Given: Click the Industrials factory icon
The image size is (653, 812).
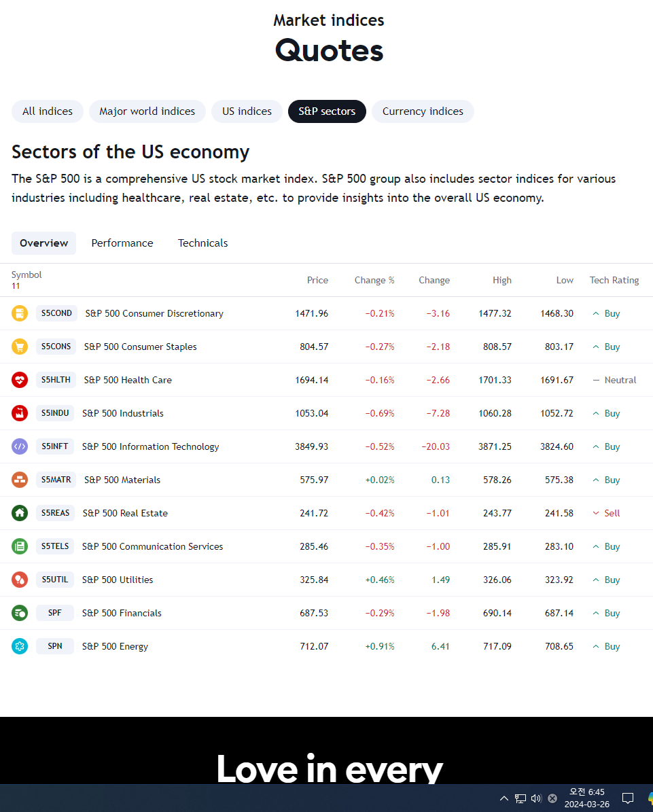Looking at the screenshot, I should pos(20,413).
